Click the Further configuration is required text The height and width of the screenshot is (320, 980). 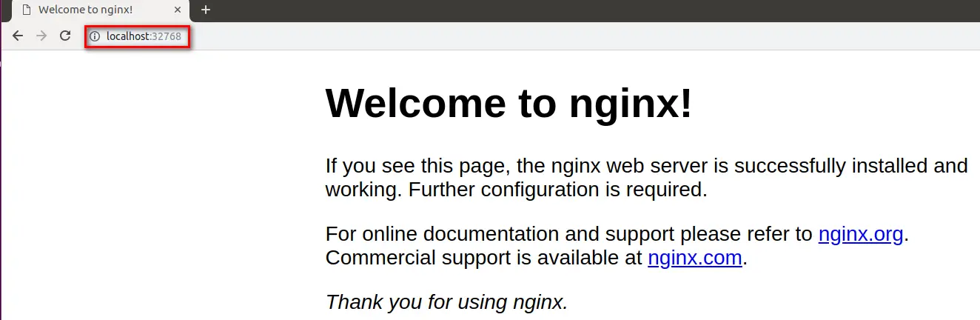[558, 190]
